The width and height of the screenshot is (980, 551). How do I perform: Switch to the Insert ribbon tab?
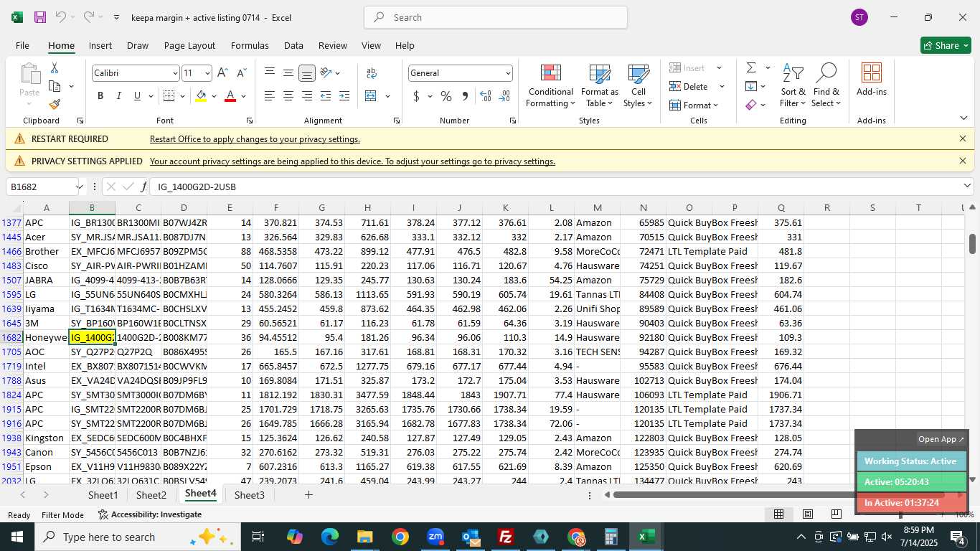point(100,45)
